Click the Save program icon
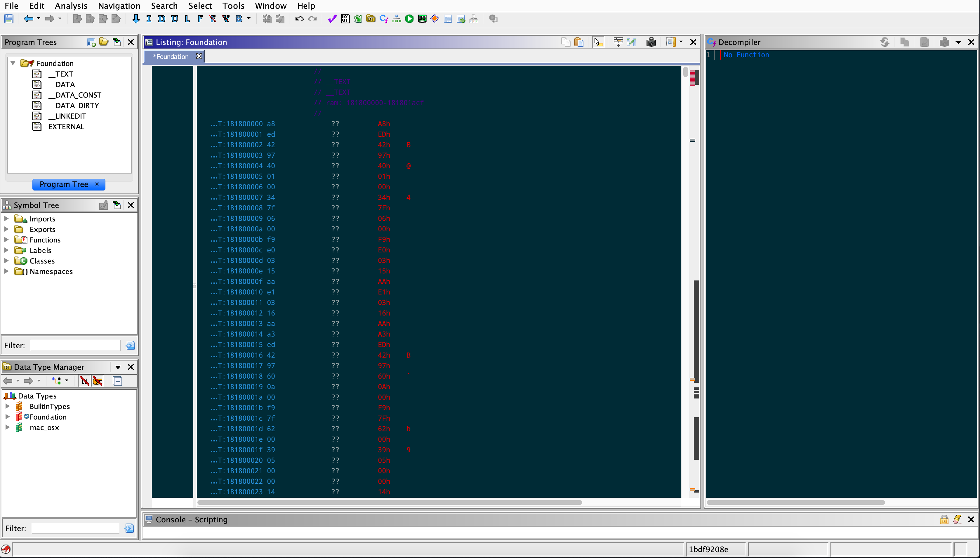The height and width of the screenshot is (558, 980). click(9, 19)
